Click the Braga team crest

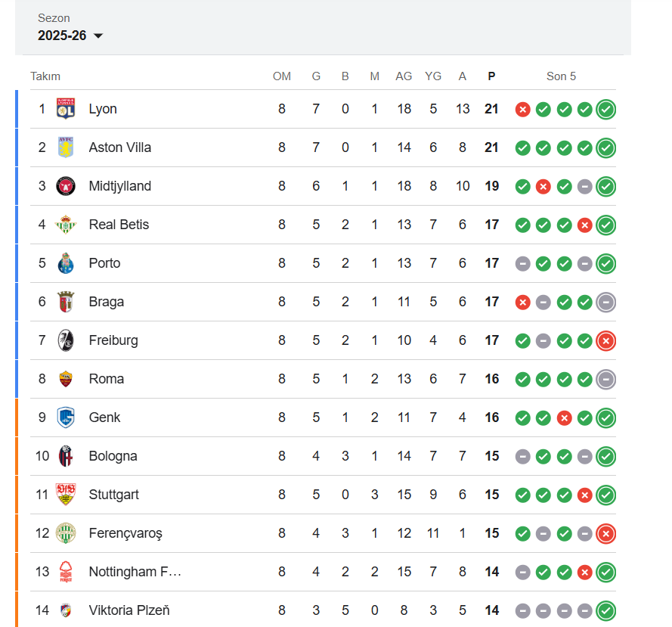pos(66,302)
